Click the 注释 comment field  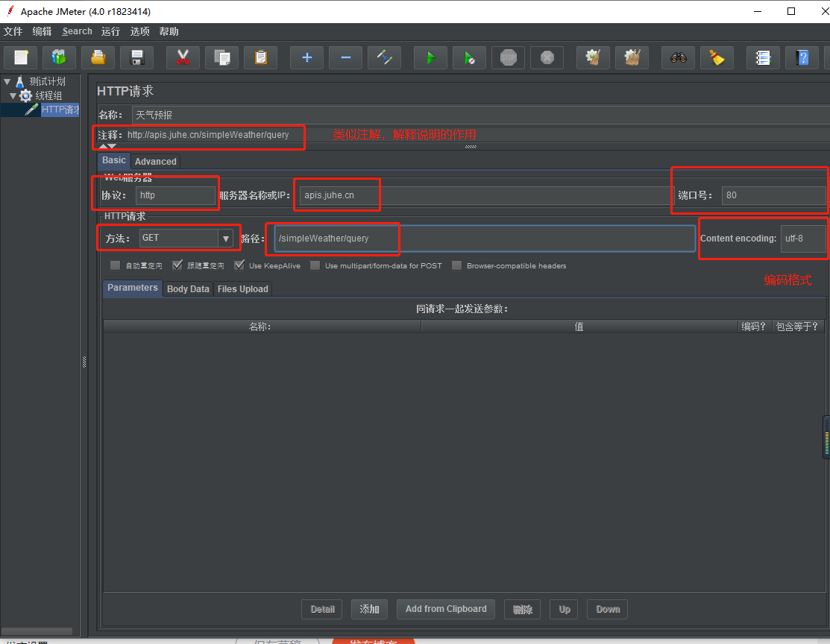coord(477,135)
